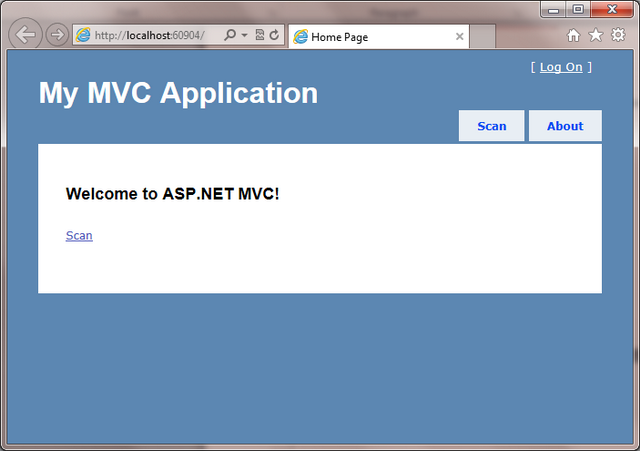Close the Internet Explorer window
The image size is (640, 451).
pyautogui.click(x=612, y=9)
